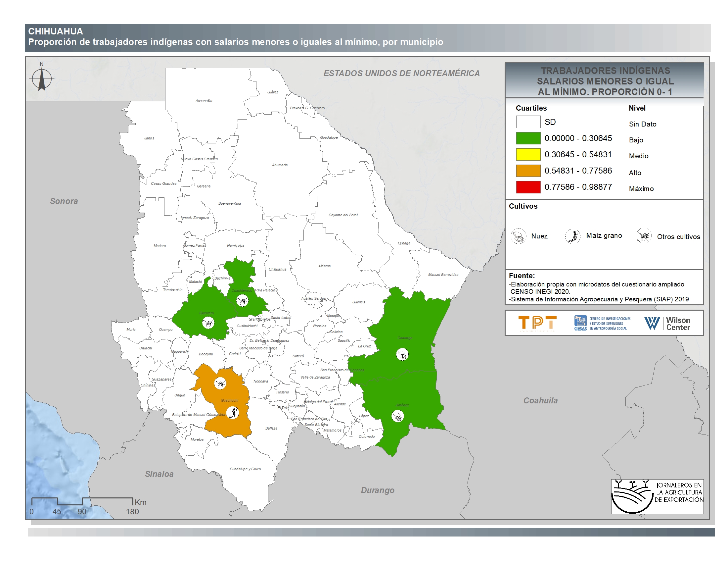Click the north arrow compass icon
The image size is (728, 563).
point(42,79)
